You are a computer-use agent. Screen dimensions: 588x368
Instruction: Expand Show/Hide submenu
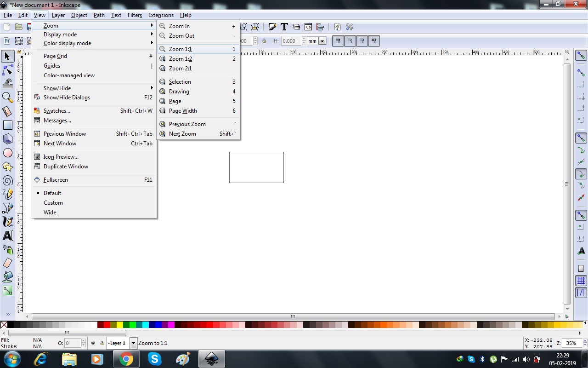pos(94,88)
